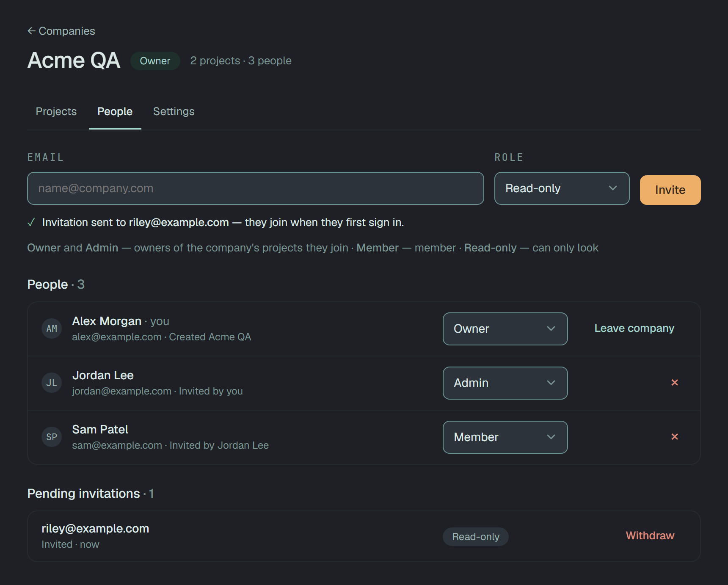Click the Jordan Lee name
The image size is (728, 585).
[x=103, y=375]
